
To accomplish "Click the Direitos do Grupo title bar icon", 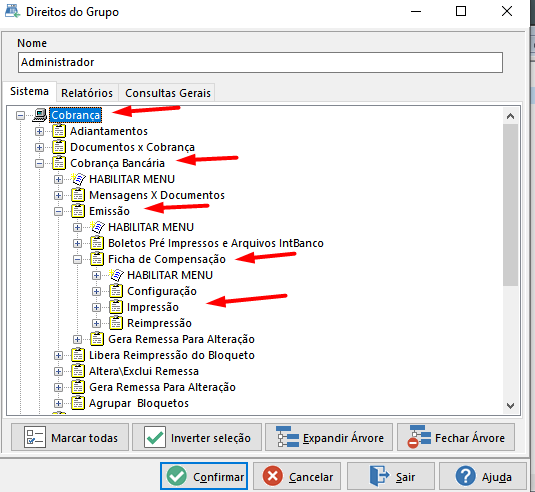I will pos(12,12).
